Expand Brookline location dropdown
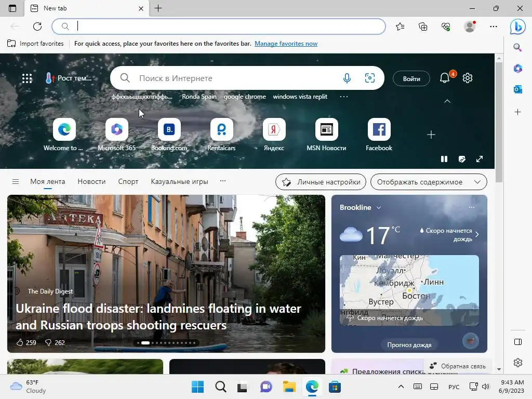532x399 pixels. pyautogui.click(x=379, y=207)
